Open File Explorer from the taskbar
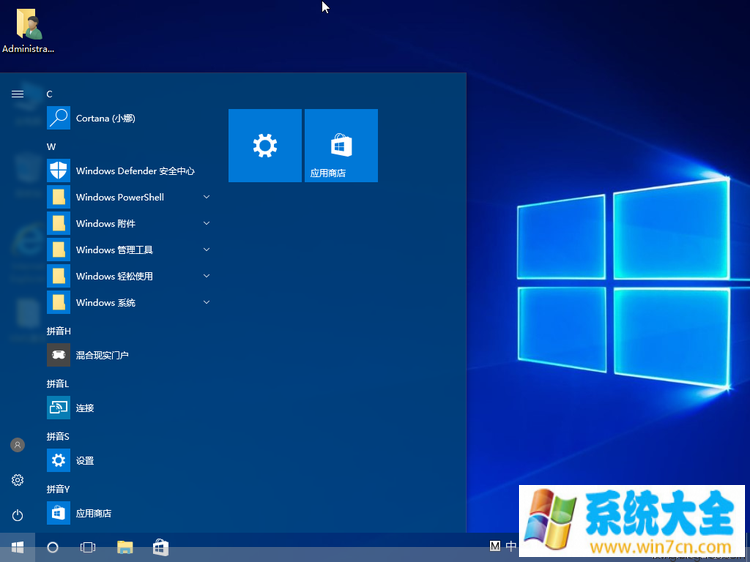The width and height of the screenshot is (750, 562). [125, 547]
